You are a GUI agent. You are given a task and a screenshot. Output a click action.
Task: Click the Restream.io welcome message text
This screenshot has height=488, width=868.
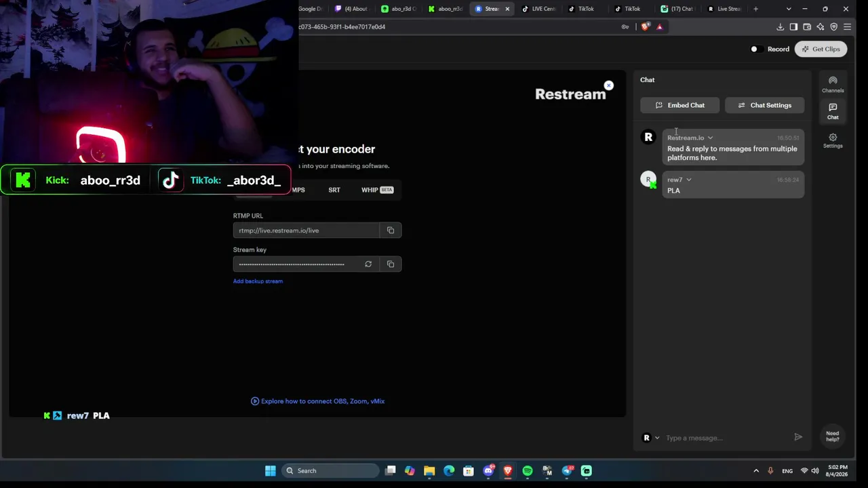(732, 153)
